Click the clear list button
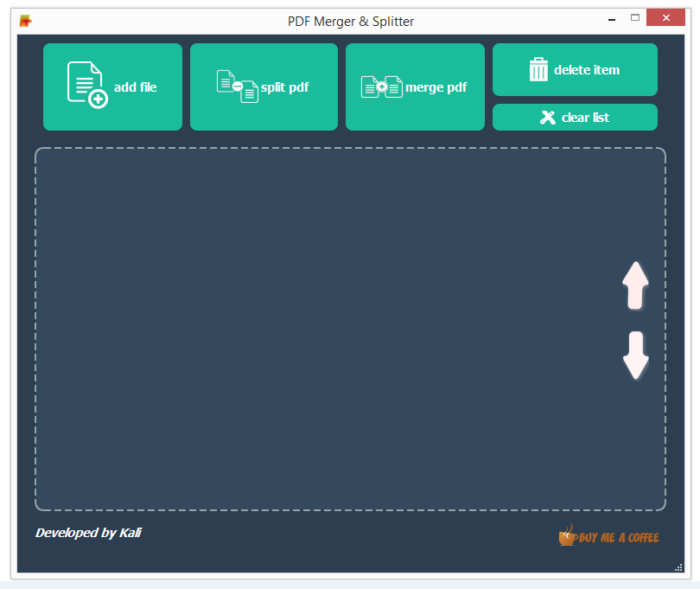This screenshot has width=700, height=589. 575,117
